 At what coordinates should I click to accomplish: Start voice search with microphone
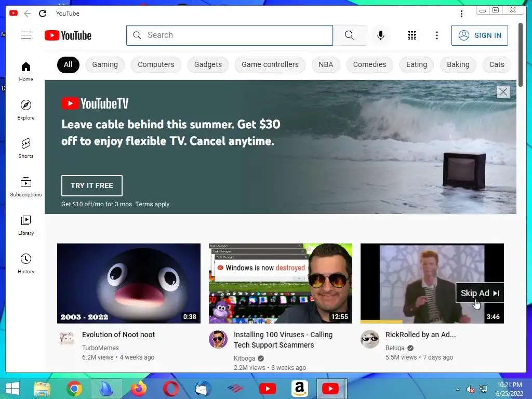[381, 35]
